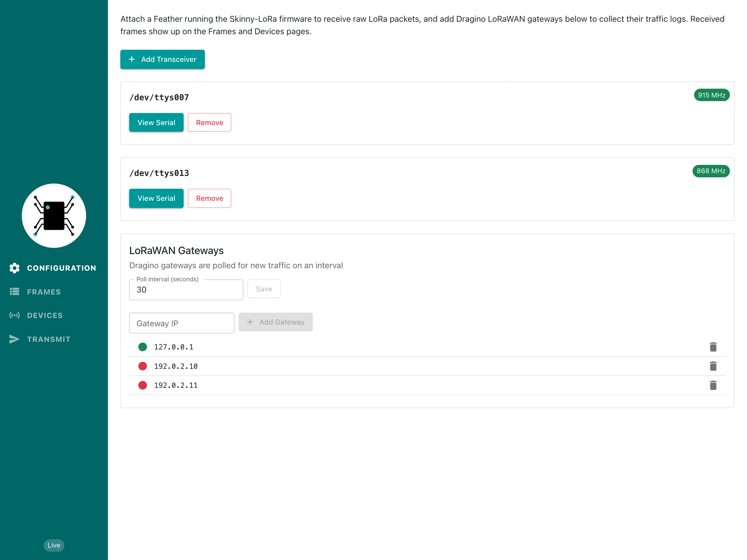This screenshot has width=747, height=560.
Task: Save the poll interval
Action: coord(264,289)
